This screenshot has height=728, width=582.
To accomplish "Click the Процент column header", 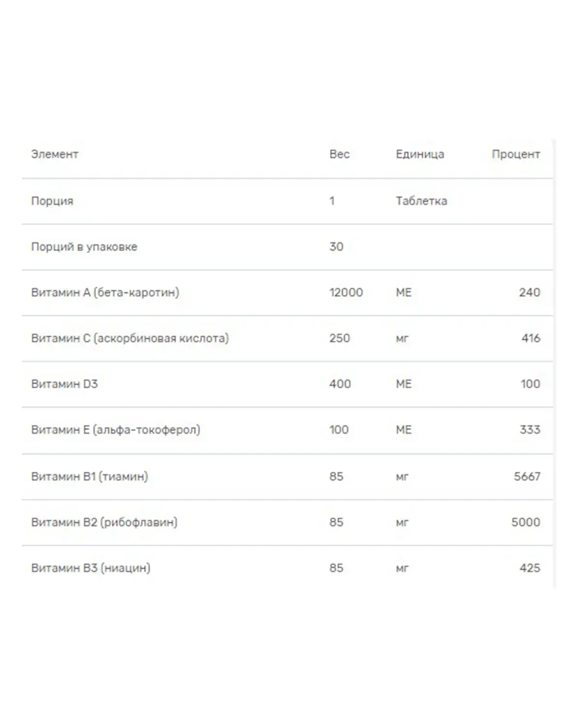I will pos(516,154).
